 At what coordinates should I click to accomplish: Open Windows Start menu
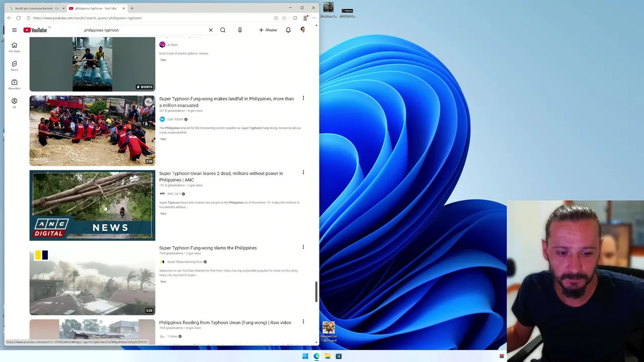(305, 356)
